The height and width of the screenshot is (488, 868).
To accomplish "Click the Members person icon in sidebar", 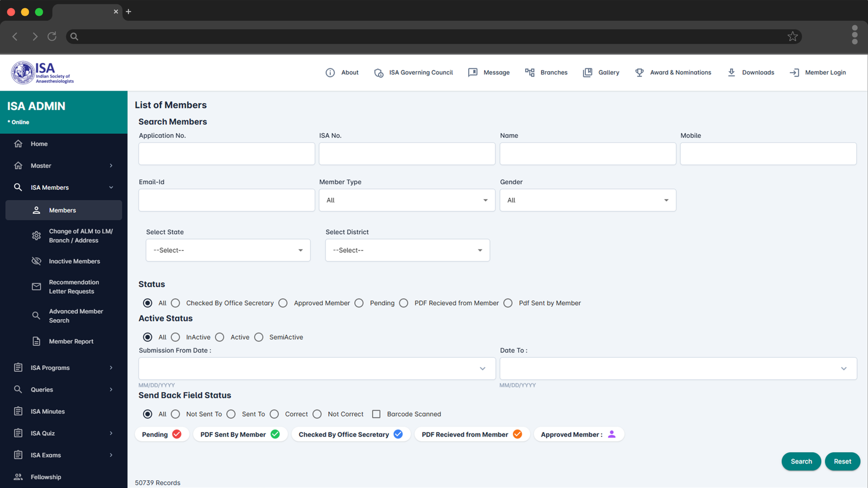I will click(x=36, y=210).
